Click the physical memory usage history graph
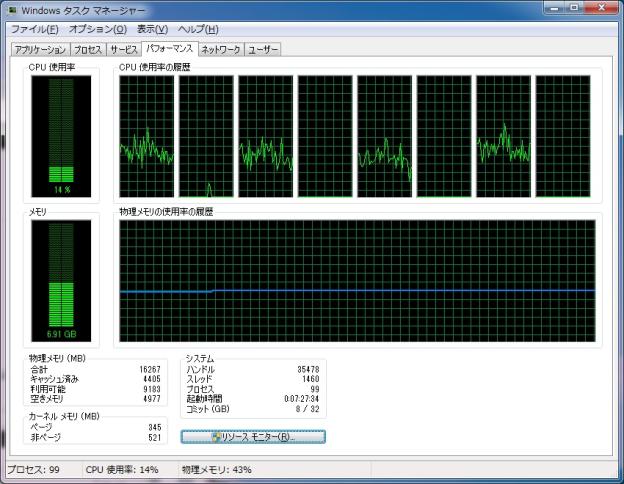The height and width of the screenshot is (484, 624). (357, 281)
